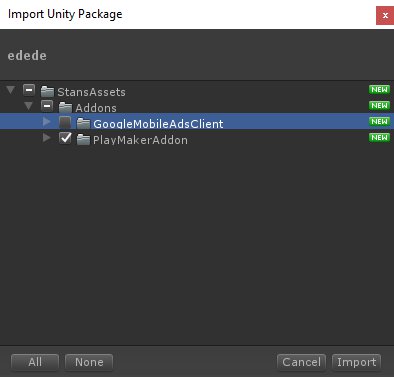
Task: Click the Addons folder icon
Action: tap(65, 107)
